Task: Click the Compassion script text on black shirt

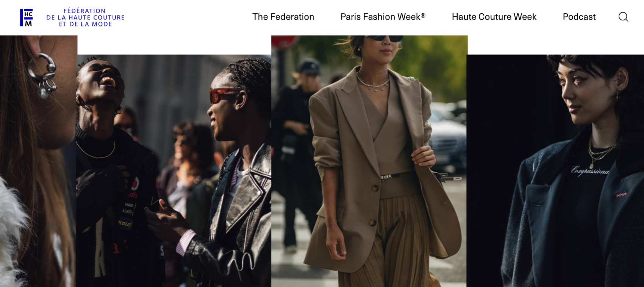Action: point(590,171)
